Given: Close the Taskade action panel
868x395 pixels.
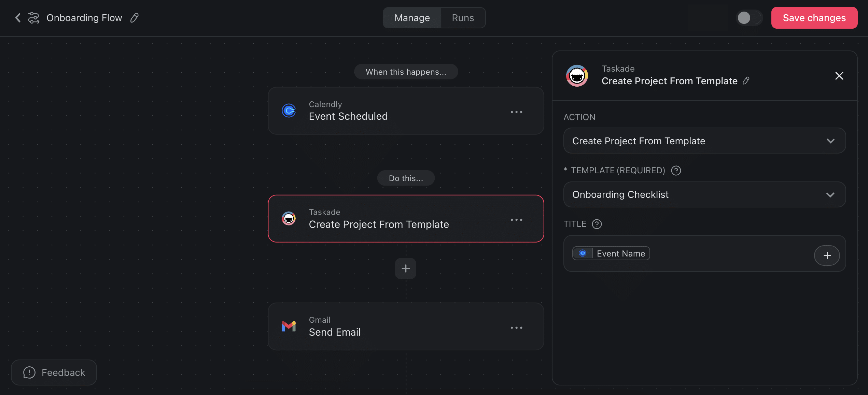Looking at the screenshot, I should coord(839,76).
